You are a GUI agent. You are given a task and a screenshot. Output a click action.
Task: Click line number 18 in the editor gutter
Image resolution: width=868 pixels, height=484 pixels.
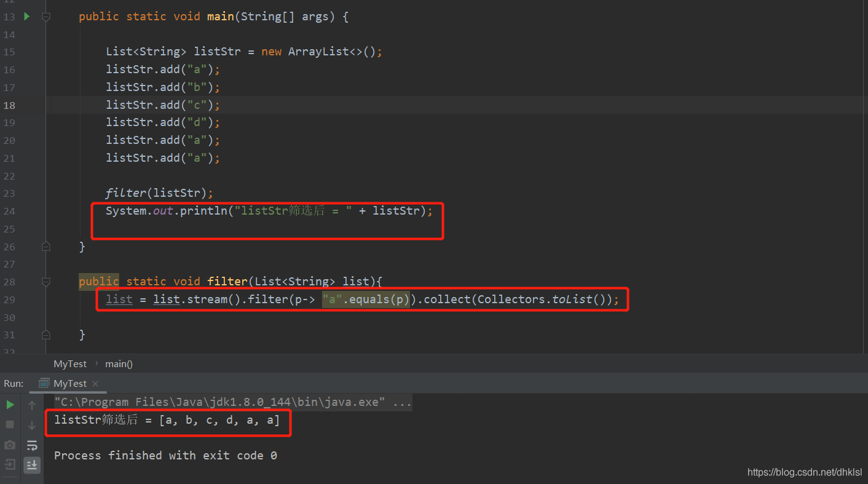click(x=9, y=105)
